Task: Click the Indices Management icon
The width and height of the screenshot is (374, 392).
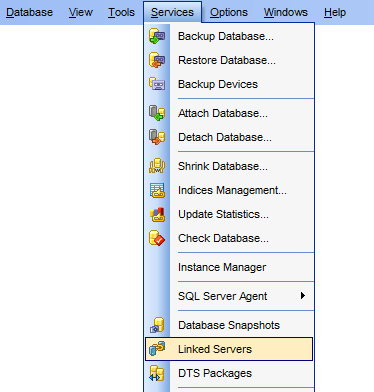Action: 157,190
